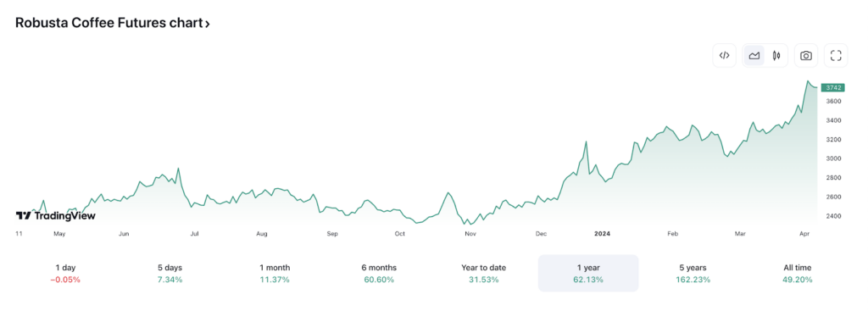
Task: Select the 6 months range
Action: coord(379,274)
